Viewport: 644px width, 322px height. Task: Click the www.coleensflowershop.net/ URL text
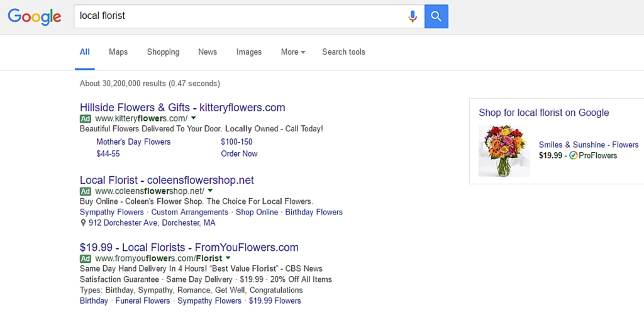click(x=150, y=191)
